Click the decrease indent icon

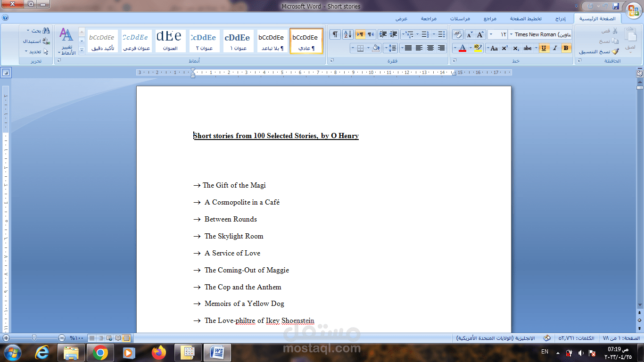point(394,34)
